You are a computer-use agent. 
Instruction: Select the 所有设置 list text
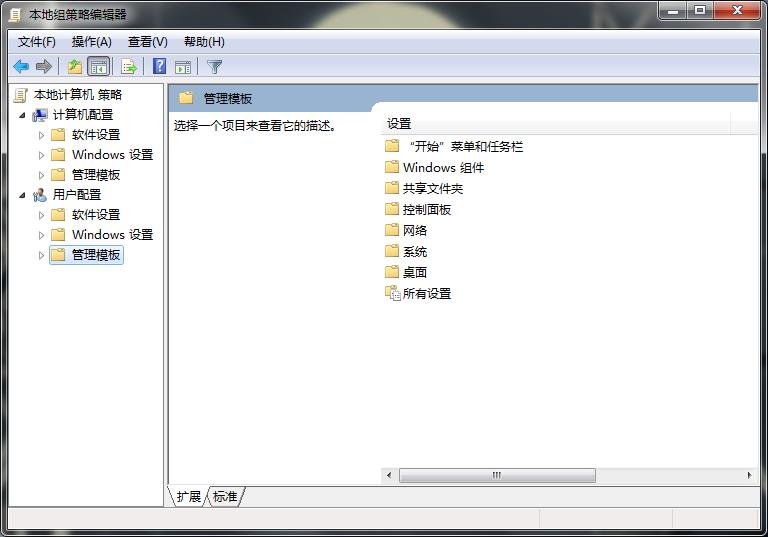pyautogui.click(x=427, y=293)
